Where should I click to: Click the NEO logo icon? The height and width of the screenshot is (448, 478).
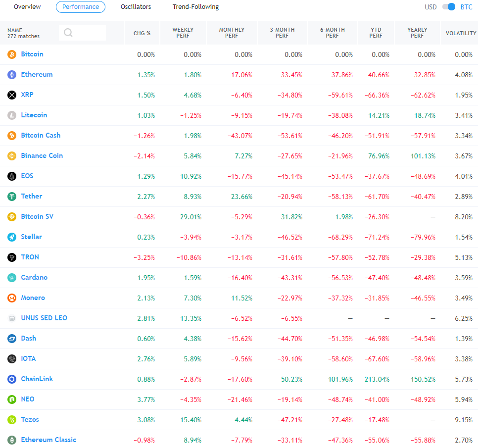pyautogui.click(x=12, y=399)
